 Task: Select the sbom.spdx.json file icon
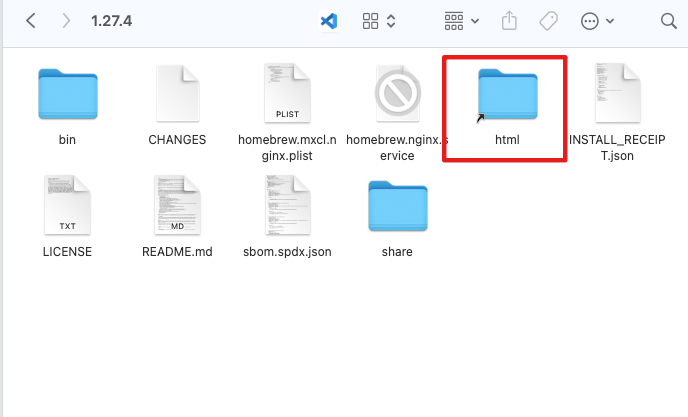287,205
